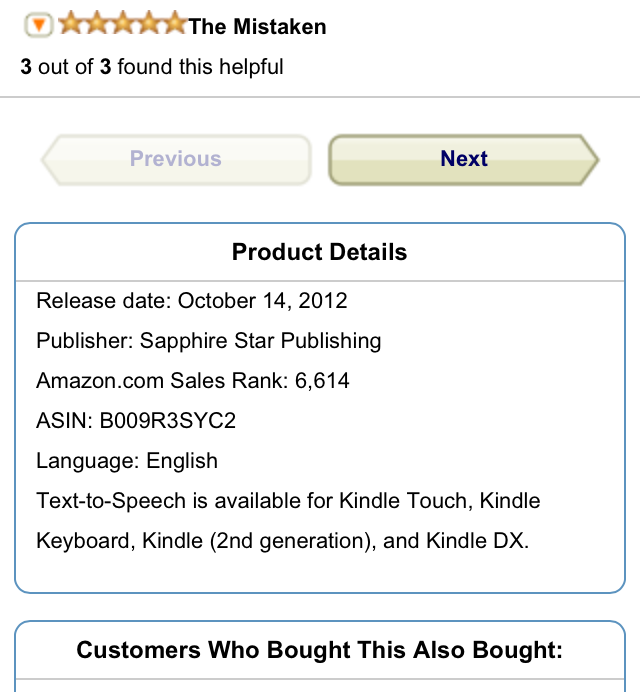Click the Language: English line
The height and width of the screenshot is (692, 640).
click(x=127, y=461)
